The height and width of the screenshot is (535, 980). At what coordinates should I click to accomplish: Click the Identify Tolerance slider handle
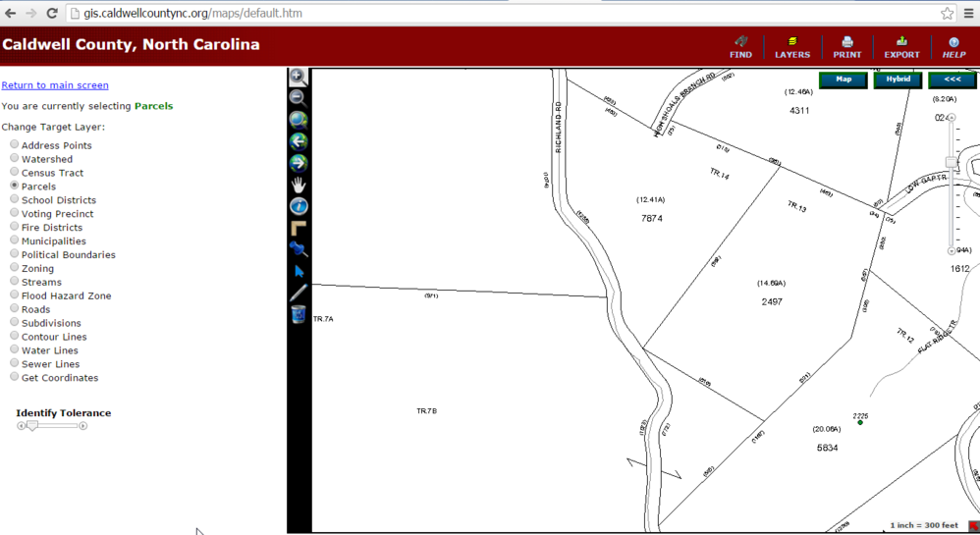click(x=31, y=426)
